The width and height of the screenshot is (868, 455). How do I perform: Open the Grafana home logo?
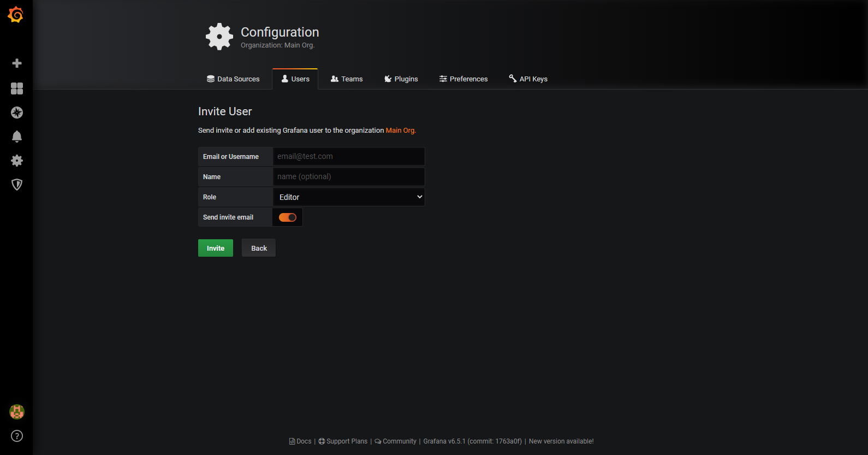16,15
